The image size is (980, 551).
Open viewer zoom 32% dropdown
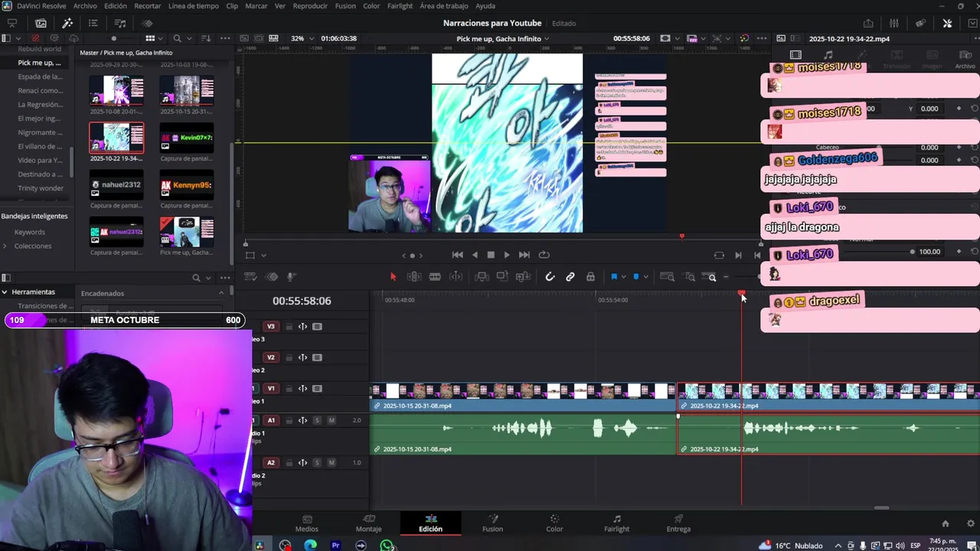pyautogui.click(x=301, y=38)
